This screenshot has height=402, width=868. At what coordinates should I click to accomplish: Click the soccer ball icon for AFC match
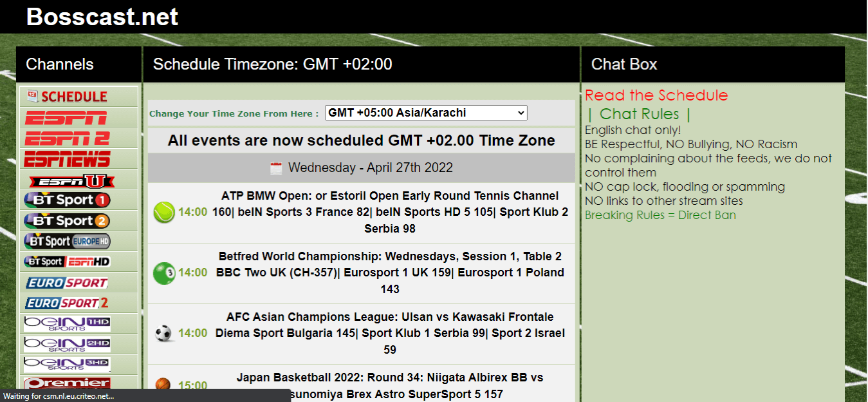pyautogui.click(x=164, y=333)
